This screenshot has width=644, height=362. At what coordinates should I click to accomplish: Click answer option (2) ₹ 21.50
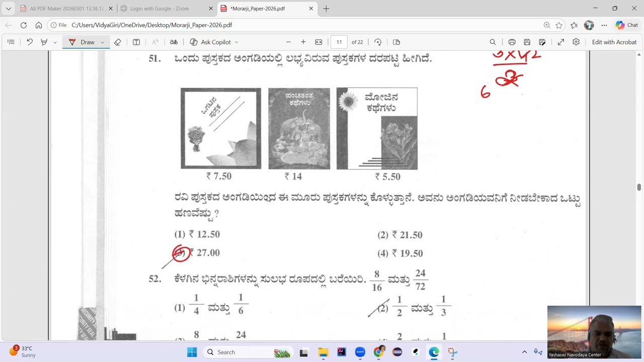400,235
